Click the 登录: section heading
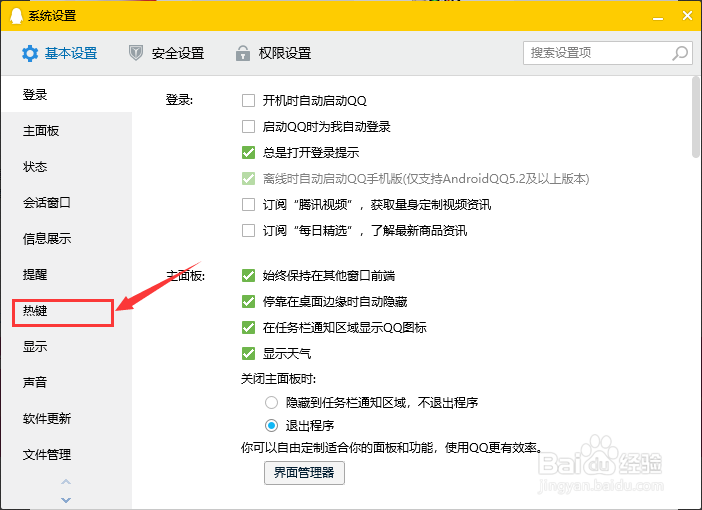The image size is (702, 510). (179, 100)
